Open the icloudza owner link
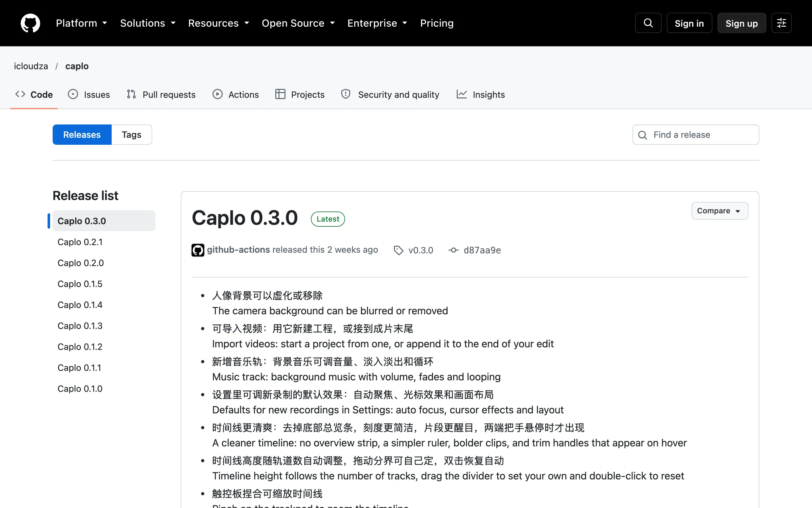 (x=31, y=66)
